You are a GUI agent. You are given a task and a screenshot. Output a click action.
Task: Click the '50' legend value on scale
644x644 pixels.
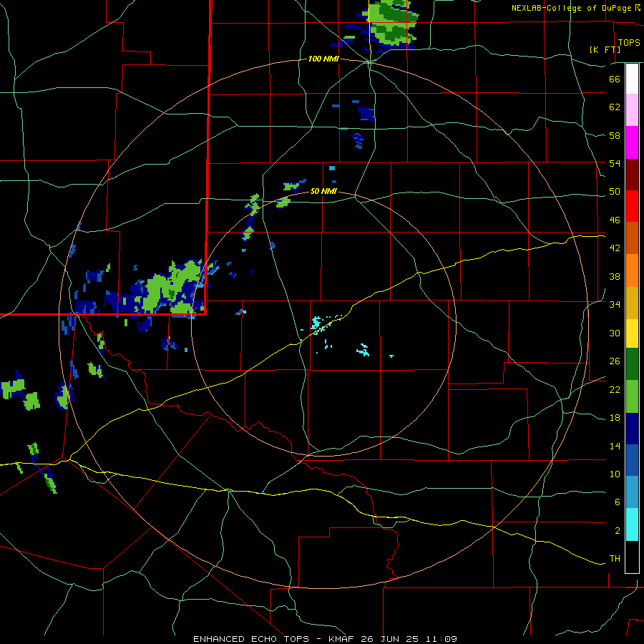pyautogui.click(x=615, y=192)
